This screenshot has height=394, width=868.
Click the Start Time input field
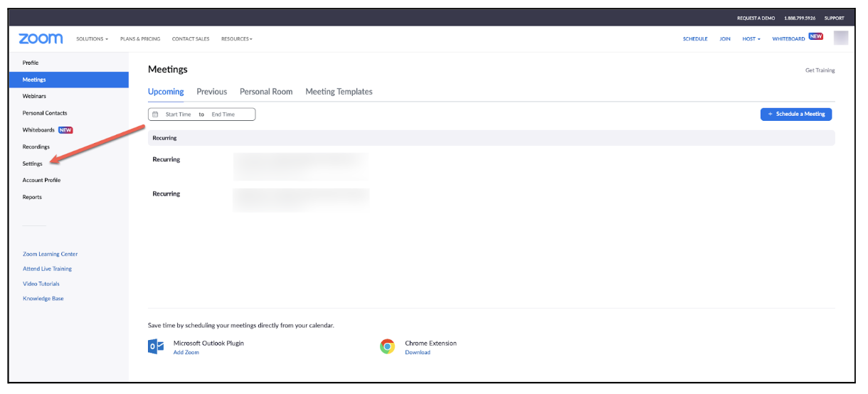(x=178, y=115)
